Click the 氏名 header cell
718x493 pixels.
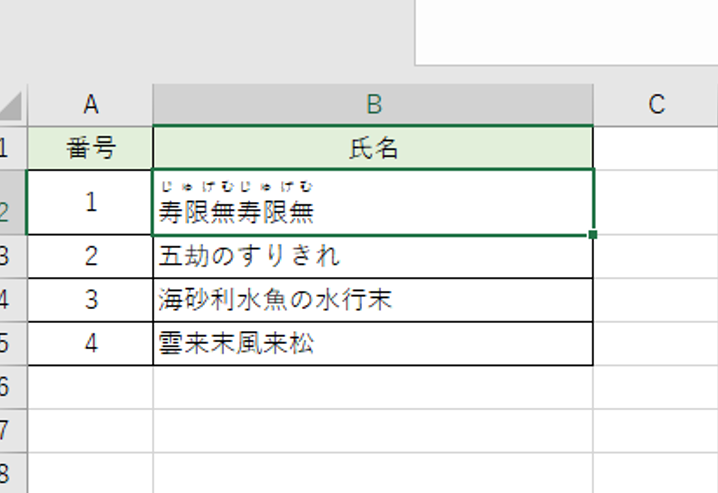[x=373, y=148]
